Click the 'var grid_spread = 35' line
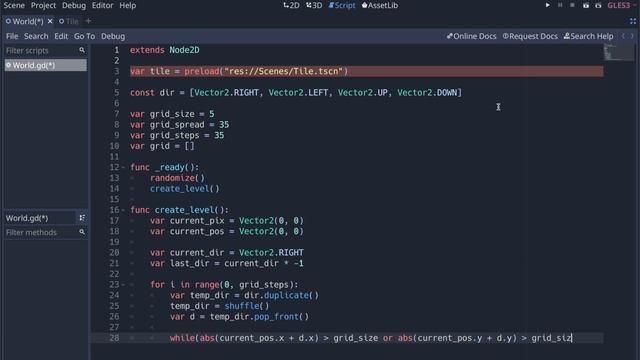 (x=179, y=124)
